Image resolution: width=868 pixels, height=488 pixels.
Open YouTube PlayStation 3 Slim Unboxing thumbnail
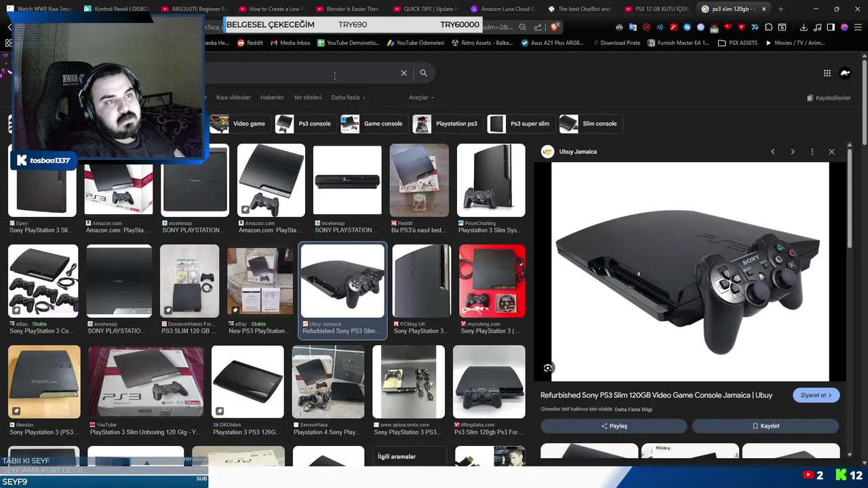pos(146,382)
